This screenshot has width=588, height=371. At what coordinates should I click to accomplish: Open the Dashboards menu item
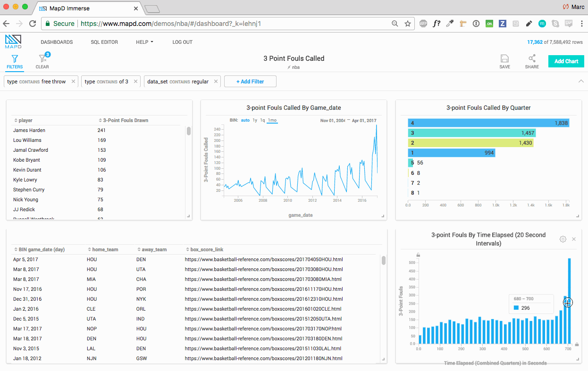[57, 42]
